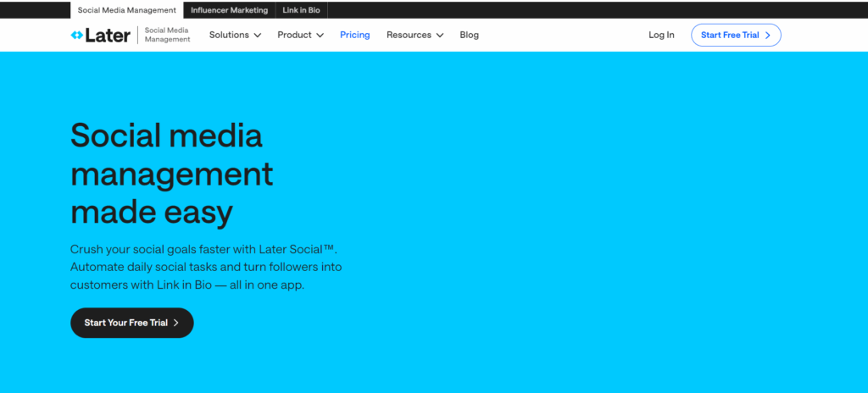Click the chevron arrow beside Solutions
Screen dimensions: 868x393
click(x=258, y=36)
